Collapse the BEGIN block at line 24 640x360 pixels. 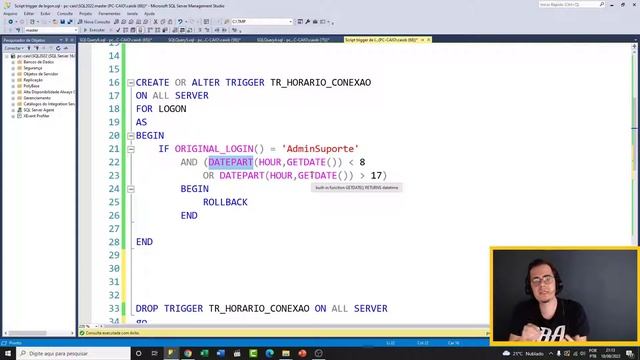tap(131, 189)
